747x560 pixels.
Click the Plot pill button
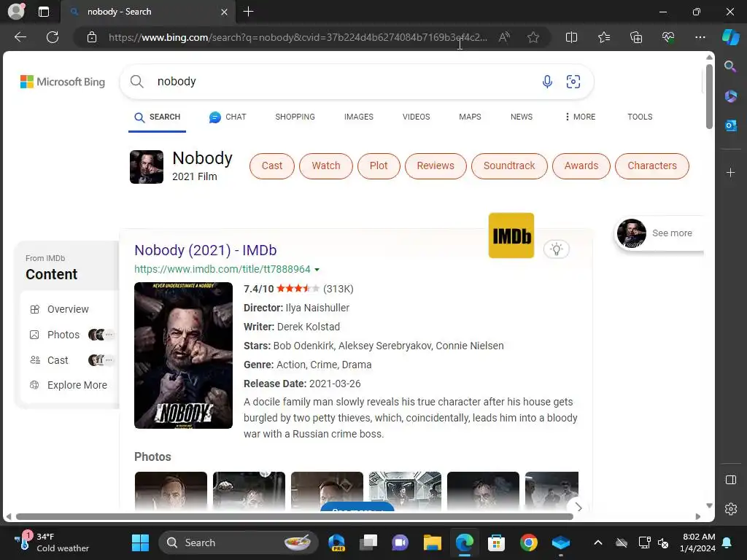coord(379,166)
